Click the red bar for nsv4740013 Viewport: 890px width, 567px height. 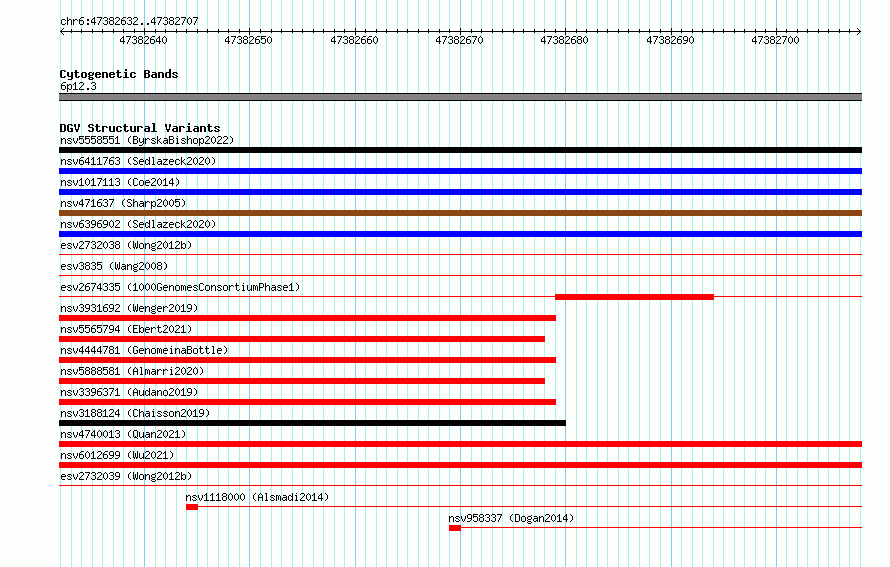pos(460,444)
